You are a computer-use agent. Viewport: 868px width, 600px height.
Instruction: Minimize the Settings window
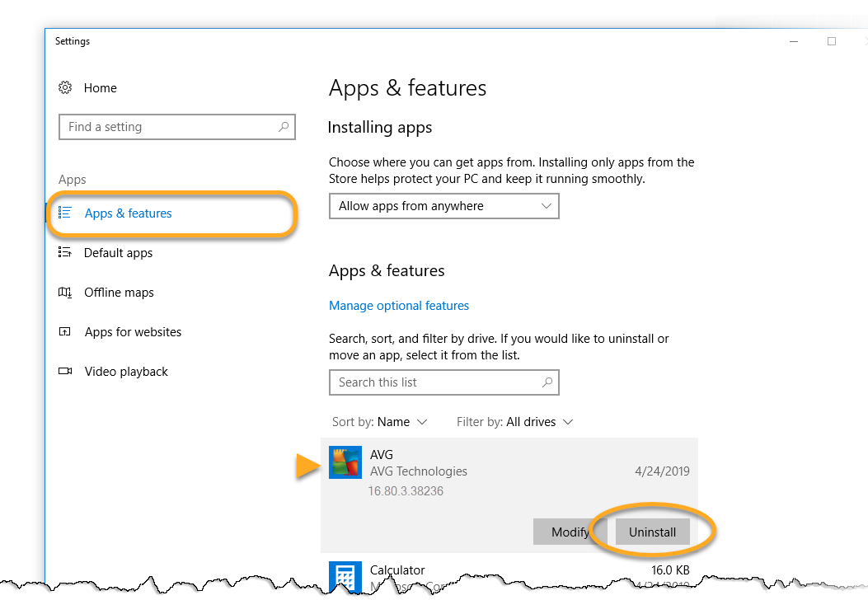click(x=793, y=41)
